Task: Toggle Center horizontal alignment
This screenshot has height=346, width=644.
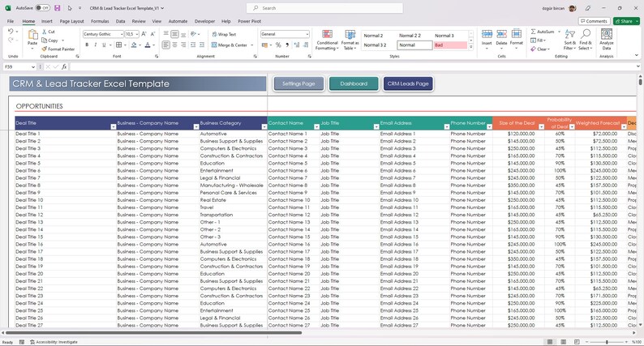Action: coord(174,45)
